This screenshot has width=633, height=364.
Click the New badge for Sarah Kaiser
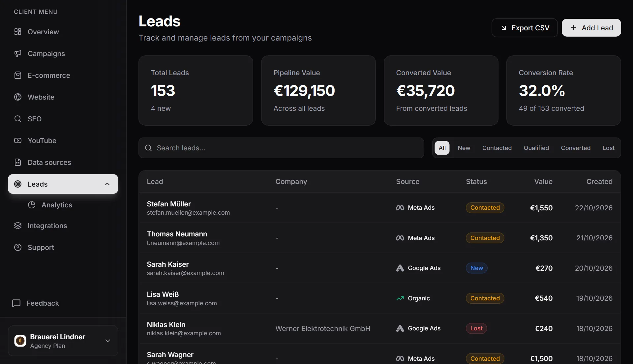pos(477,268)
